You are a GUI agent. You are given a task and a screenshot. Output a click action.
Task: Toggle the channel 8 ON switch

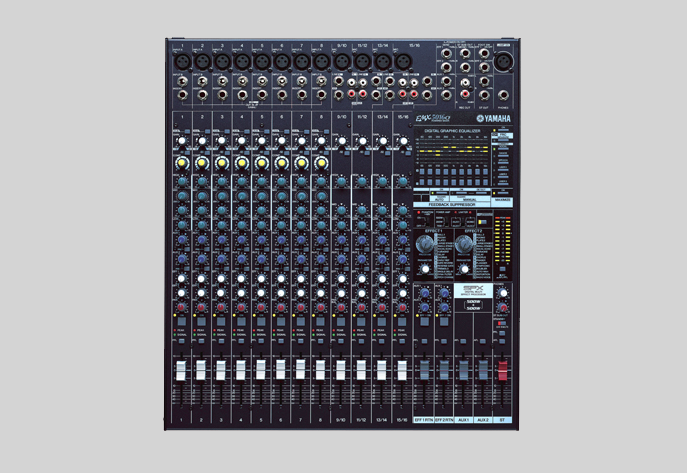coord(321,320)
